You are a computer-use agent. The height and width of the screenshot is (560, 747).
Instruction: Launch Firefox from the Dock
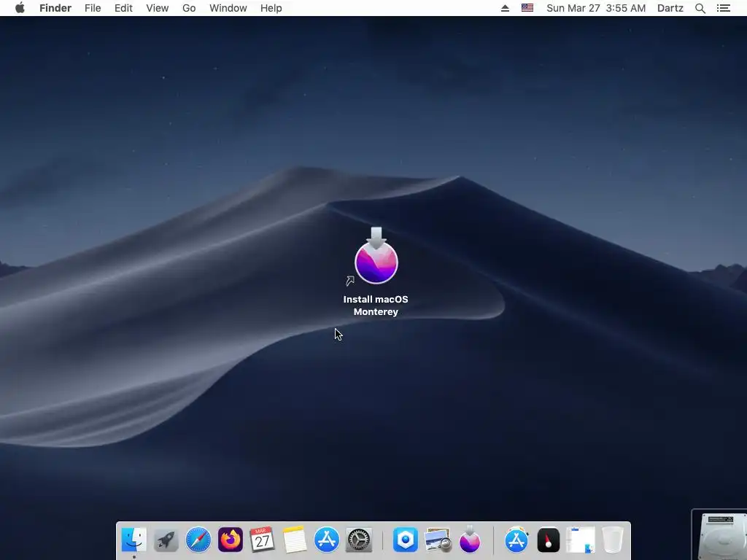pyautogui.click(x=230, y=540)
